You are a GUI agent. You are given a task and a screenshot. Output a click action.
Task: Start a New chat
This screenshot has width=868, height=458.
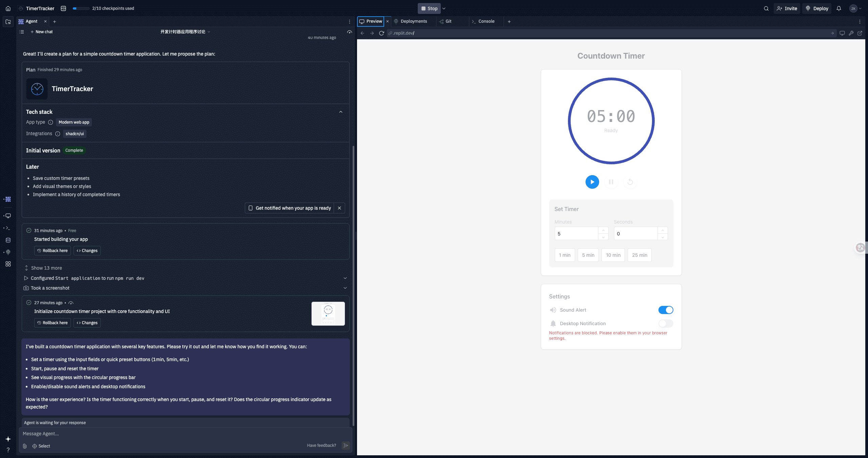pos(41,32)
